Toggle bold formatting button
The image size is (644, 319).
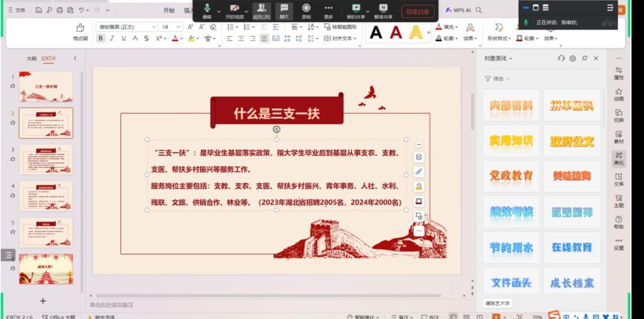pos(101,38)
